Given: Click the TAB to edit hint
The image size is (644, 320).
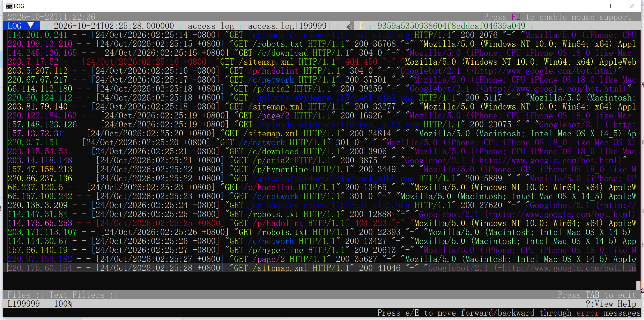Looking at the screenshot, I should coord(592,295).
